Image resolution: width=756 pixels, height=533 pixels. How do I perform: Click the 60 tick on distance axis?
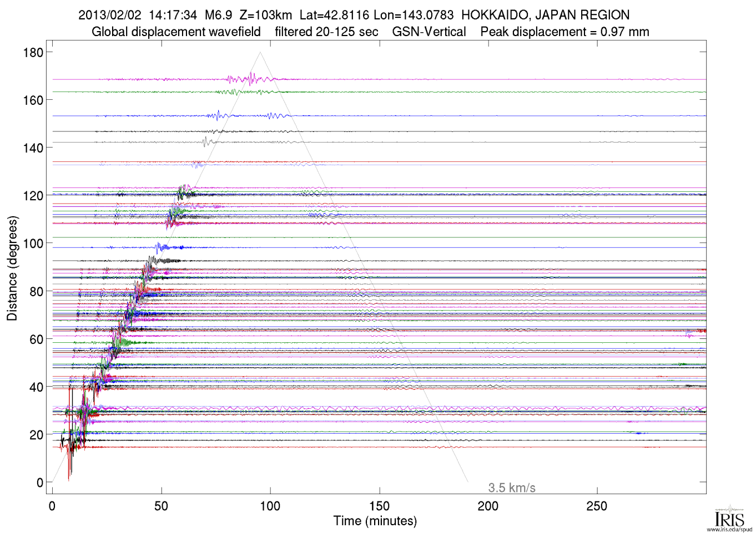click(36, 339)
